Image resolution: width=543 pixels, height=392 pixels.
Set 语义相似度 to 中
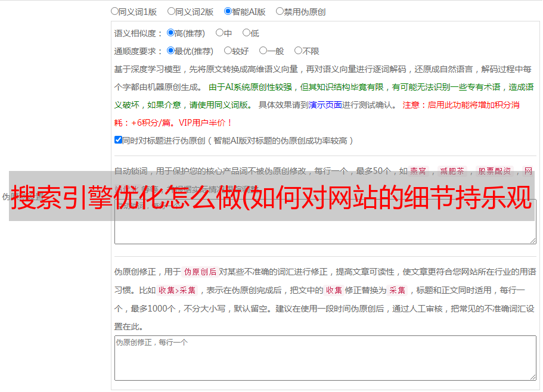pos(219,33)
